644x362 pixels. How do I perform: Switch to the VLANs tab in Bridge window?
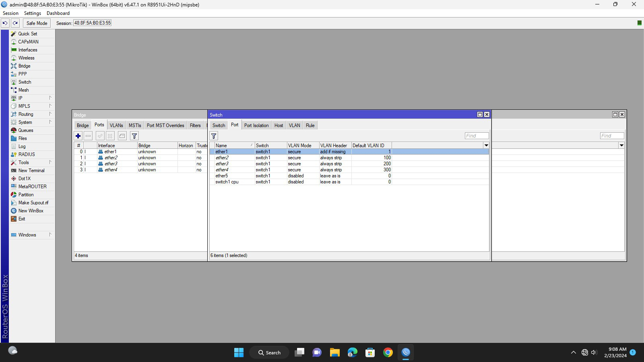(116, 125)
